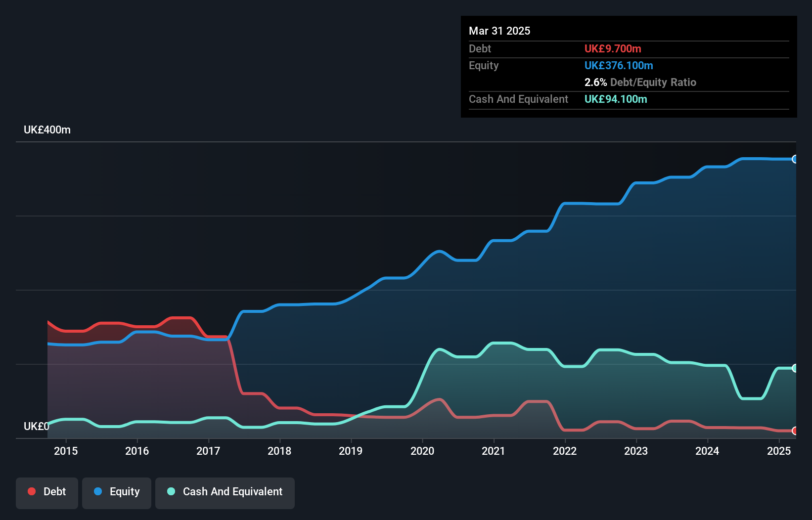Viewport: 812px width, 520px height.
Task: Click the 2021 x-axis label
Action: (494, 451)
